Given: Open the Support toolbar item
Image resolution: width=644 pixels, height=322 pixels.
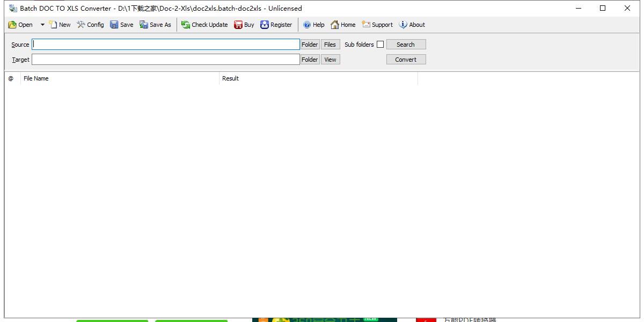Looking at the screenshot, I should [377, 25].
